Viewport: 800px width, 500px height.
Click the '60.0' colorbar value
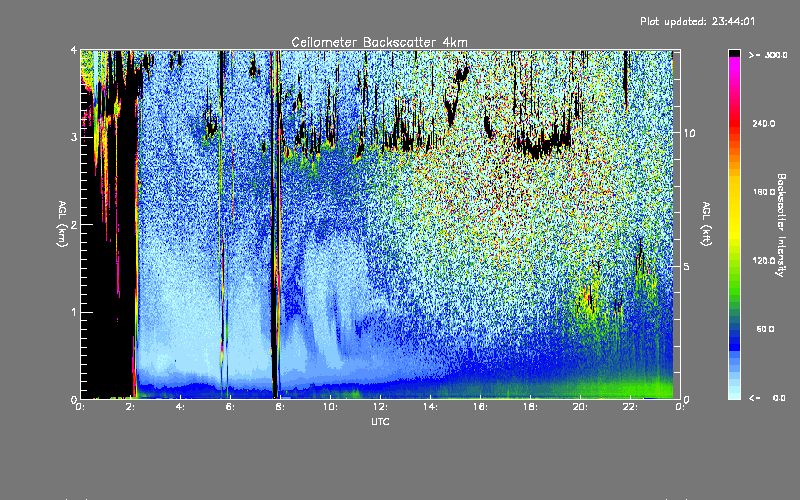click(765, 329)
